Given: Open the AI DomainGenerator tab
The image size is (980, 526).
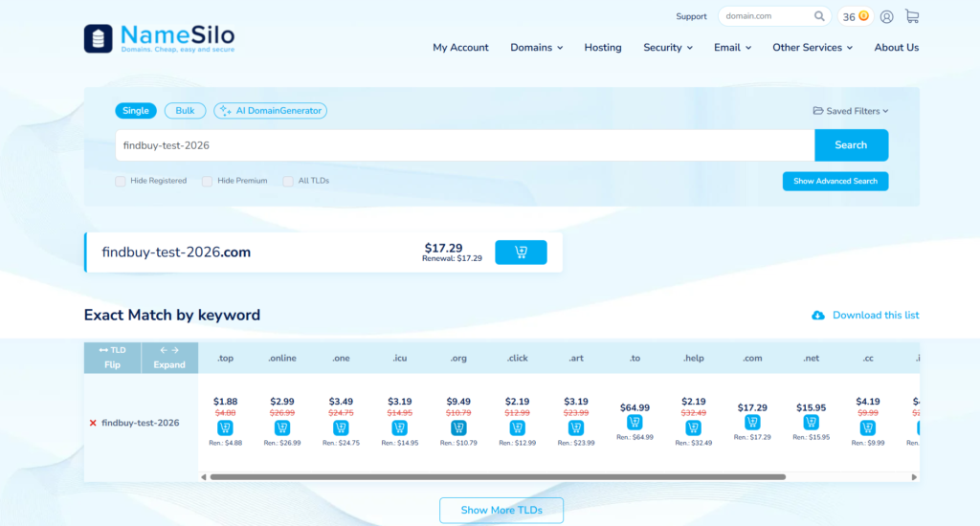Looking at the screenshot, I should (x=270, y=111).
